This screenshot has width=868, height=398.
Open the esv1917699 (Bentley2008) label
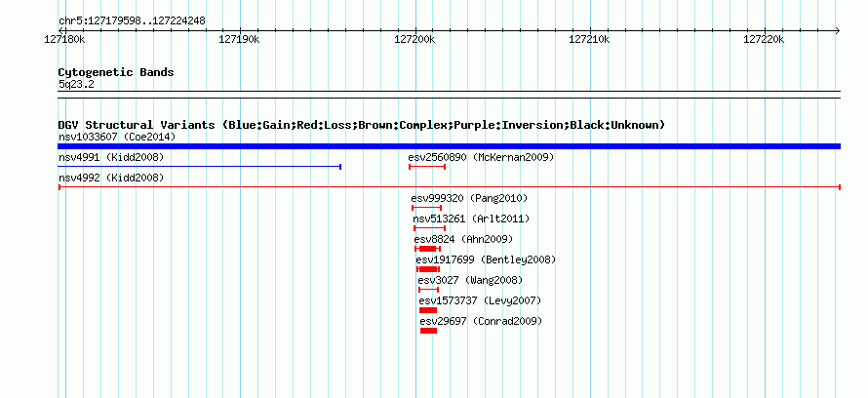coord(486,259)
